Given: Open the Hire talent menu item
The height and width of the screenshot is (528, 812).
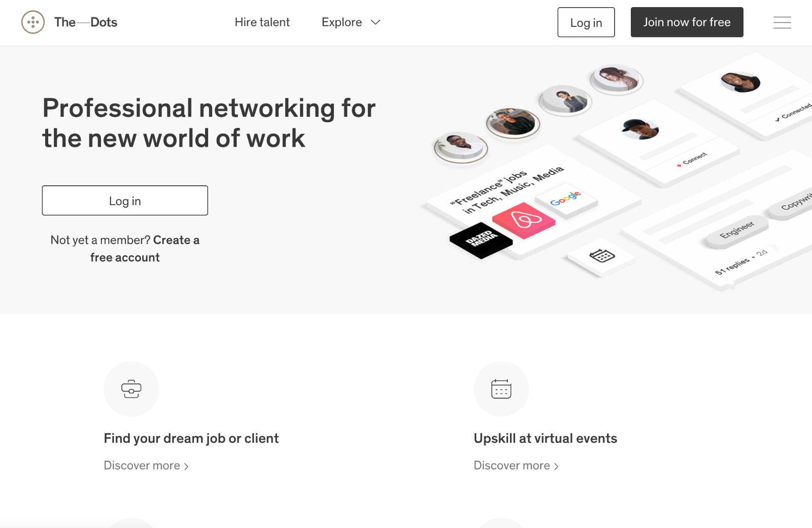Looking at the screenshot, I should point(262,22).
